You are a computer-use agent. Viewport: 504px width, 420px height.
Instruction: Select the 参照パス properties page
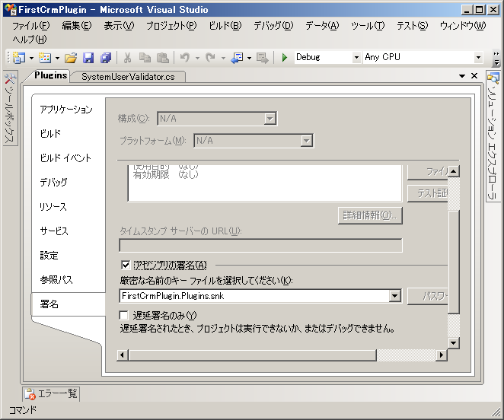56,280
